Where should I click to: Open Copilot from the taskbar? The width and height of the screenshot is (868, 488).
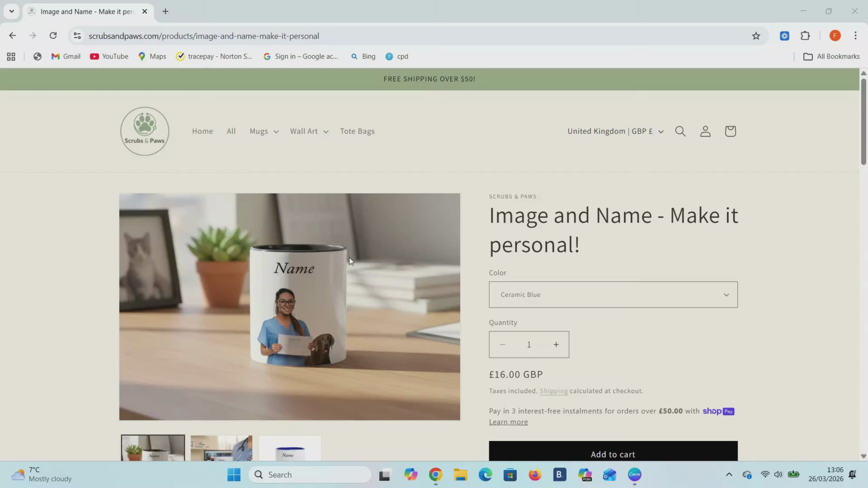(411, 475)
